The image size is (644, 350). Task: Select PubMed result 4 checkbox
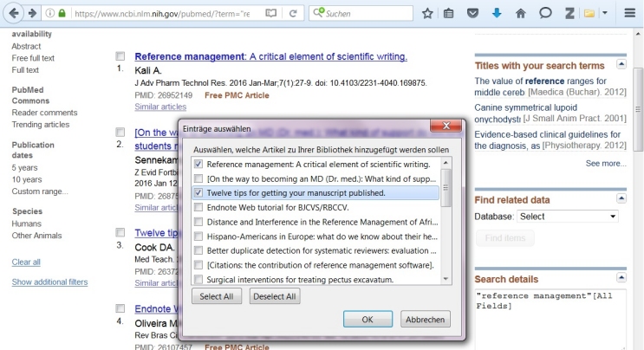[x=120, y=308]
